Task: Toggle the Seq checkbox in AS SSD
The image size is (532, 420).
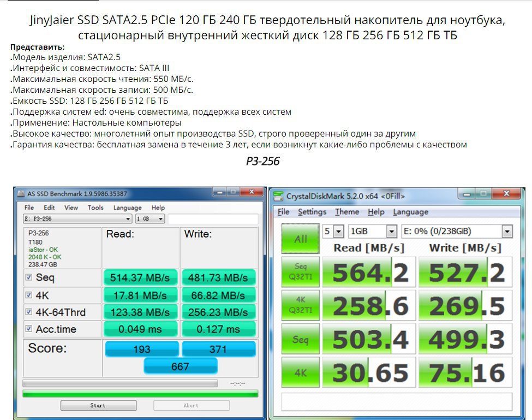Action: (29, 277)
